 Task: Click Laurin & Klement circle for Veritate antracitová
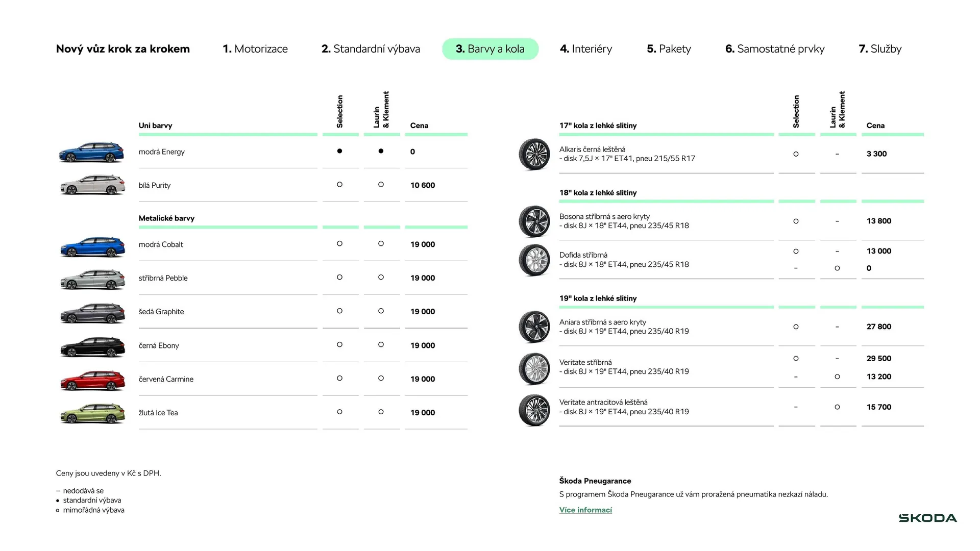click(837, 407)
